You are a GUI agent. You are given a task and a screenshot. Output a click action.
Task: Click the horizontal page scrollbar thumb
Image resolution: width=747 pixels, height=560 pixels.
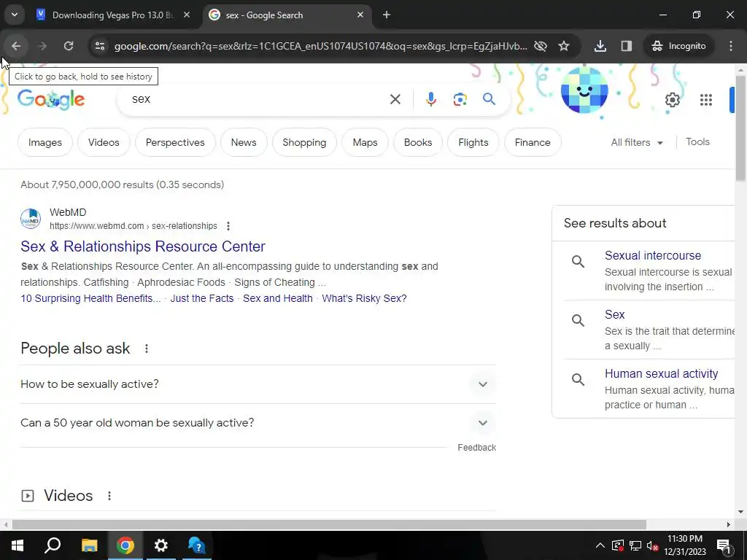tap(329, 525)
